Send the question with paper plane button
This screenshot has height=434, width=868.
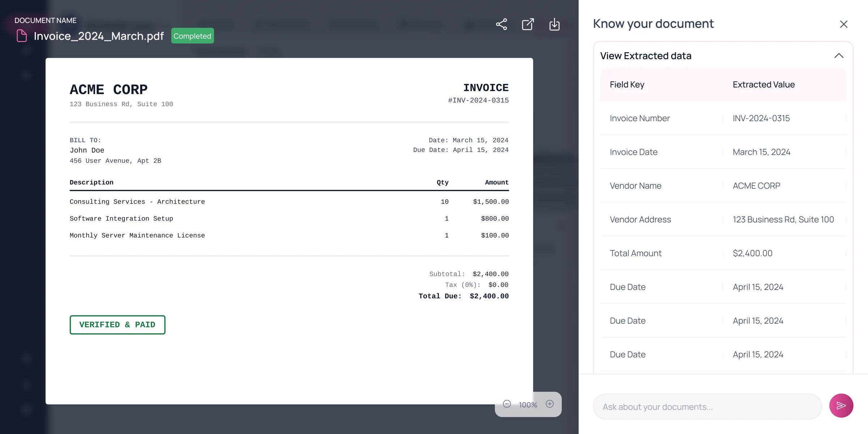[x=841, y=406]
